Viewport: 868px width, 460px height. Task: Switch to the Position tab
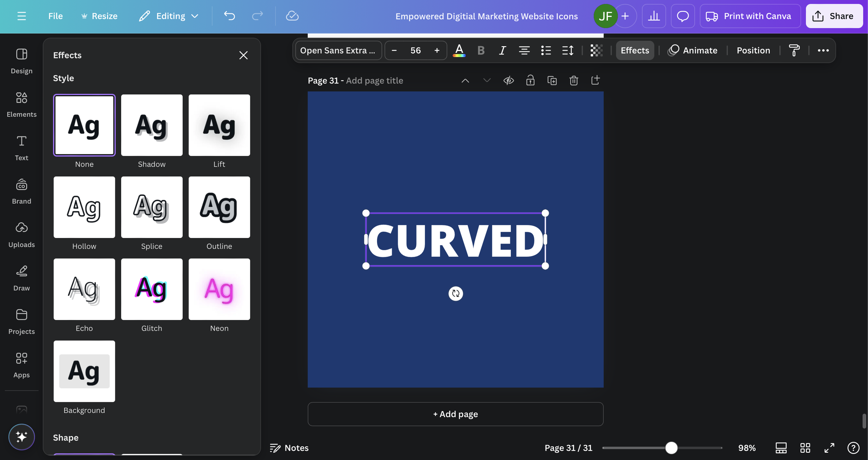point(753,50)
